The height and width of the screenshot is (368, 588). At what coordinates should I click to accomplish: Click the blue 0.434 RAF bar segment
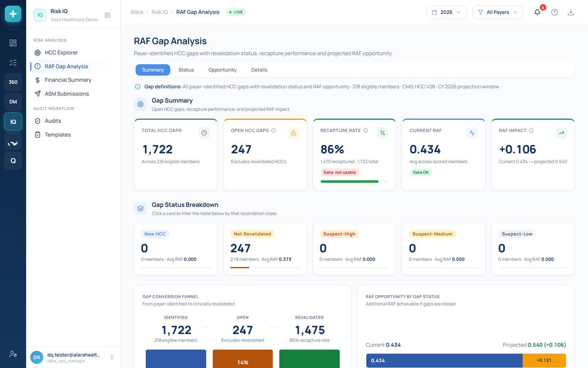[444, 361]
